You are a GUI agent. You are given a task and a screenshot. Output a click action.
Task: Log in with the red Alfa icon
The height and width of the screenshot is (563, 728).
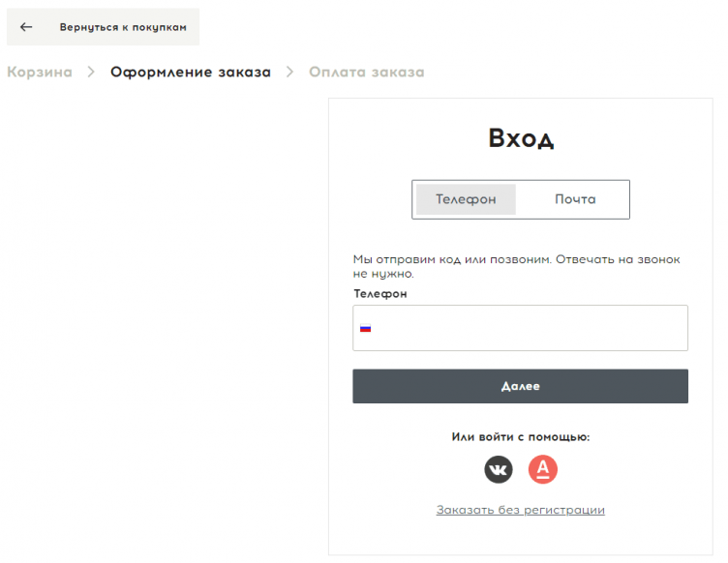point(543,470)
